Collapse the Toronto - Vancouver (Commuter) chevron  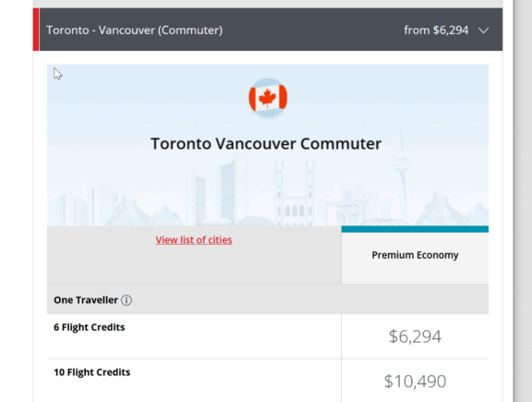tap(483, 30)
